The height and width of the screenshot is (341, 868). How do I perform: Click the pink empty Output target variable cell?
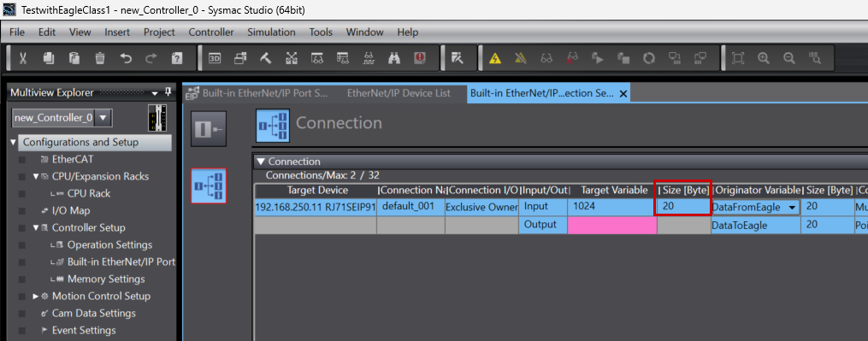click(612, 226)
